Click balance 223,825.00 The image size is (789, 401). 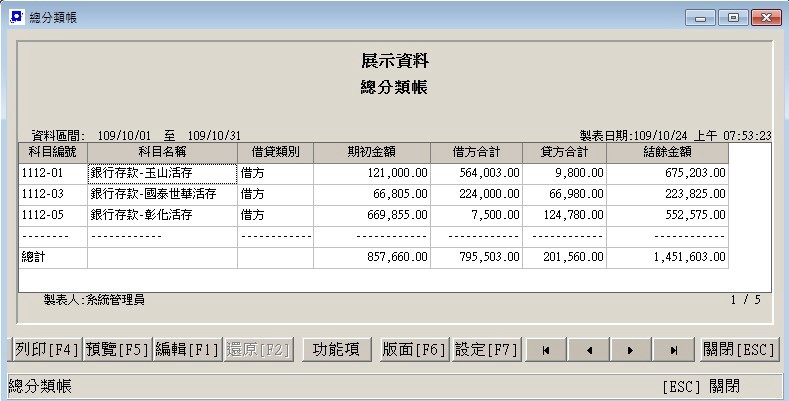[668, 194]
